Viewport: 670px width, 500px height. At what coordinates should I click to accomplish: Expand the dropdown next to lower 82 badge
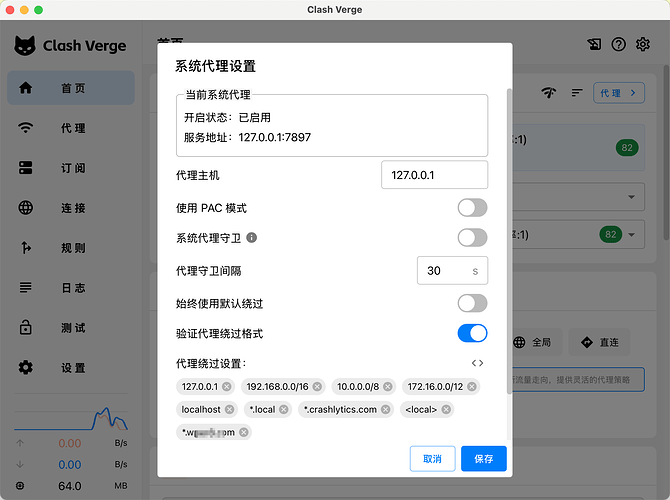(x=631, y=235)
